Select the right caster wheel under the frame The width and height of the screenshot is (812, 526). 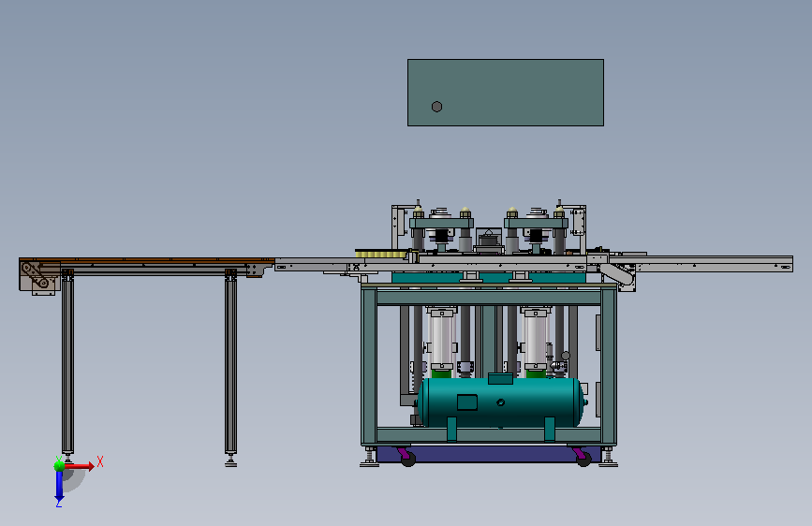click(x=584, y=460)
